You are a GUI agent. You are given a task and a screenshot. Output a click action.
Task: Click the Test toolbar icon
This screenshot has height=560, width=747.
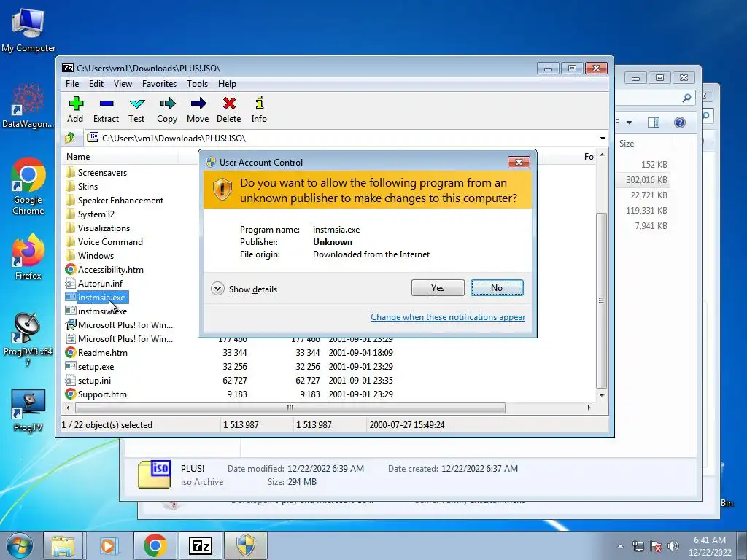click(136, 109)
